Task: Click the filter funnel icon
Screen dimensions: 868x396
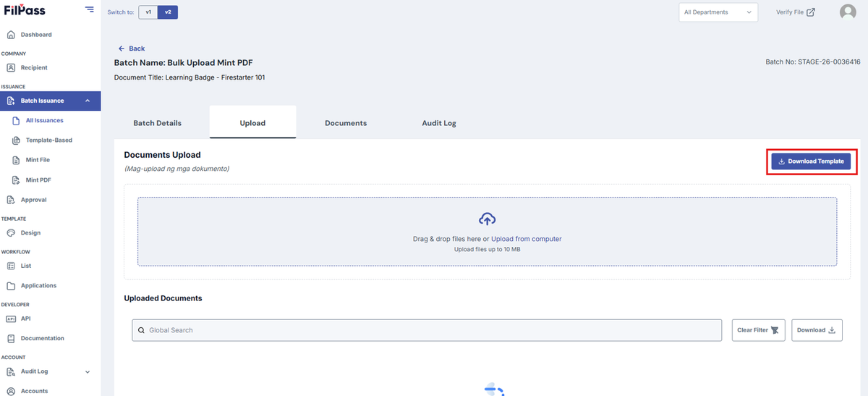Action: point(775,330)
